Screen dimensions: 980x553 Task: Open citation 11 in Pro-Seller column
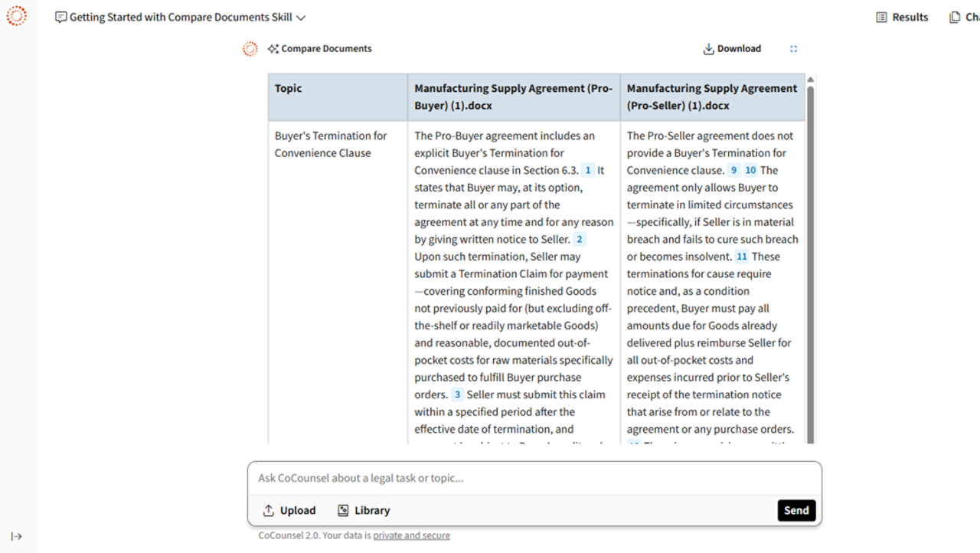(741, 257)
